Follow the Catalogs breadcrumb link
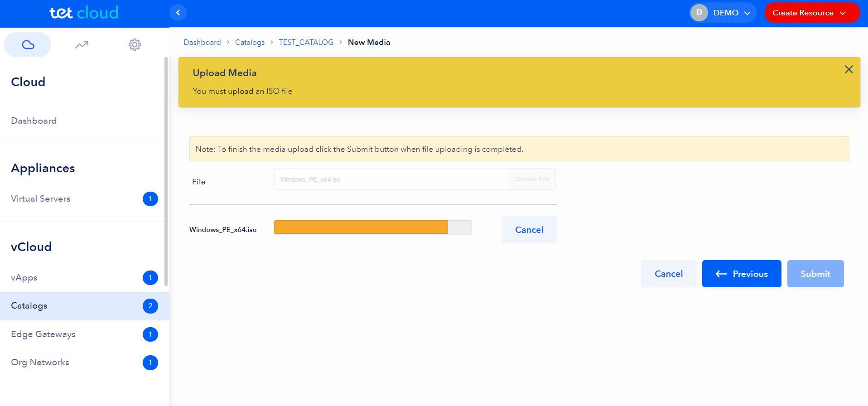 click(250, 42)
